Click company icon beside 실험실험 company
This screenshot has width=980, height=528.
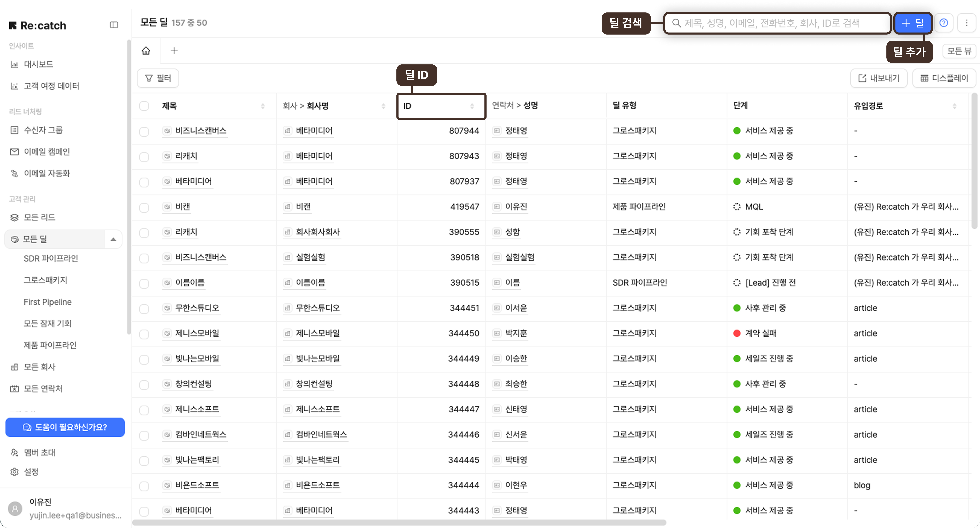(288, 258)
